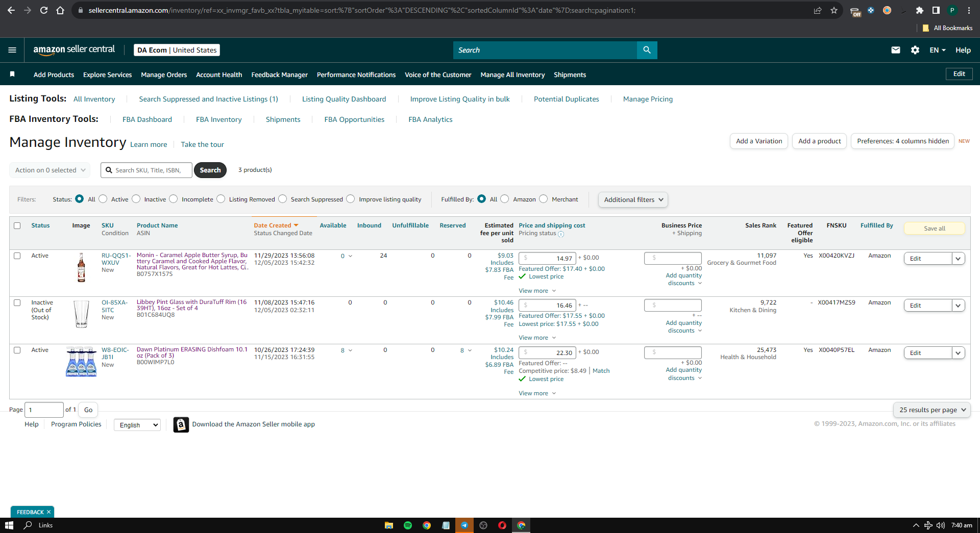
Task: Click the extension icon with the Off badge
Action: (855, 11)
